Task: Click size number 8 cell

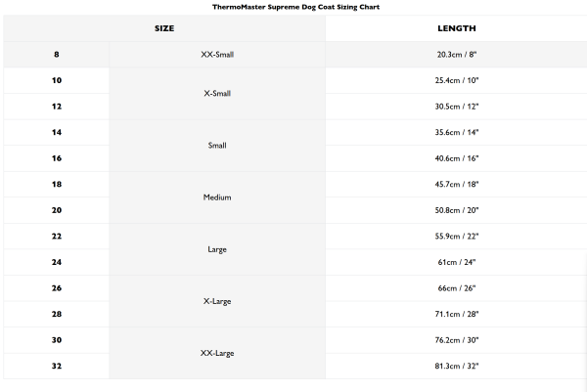Action: [56, 55]
